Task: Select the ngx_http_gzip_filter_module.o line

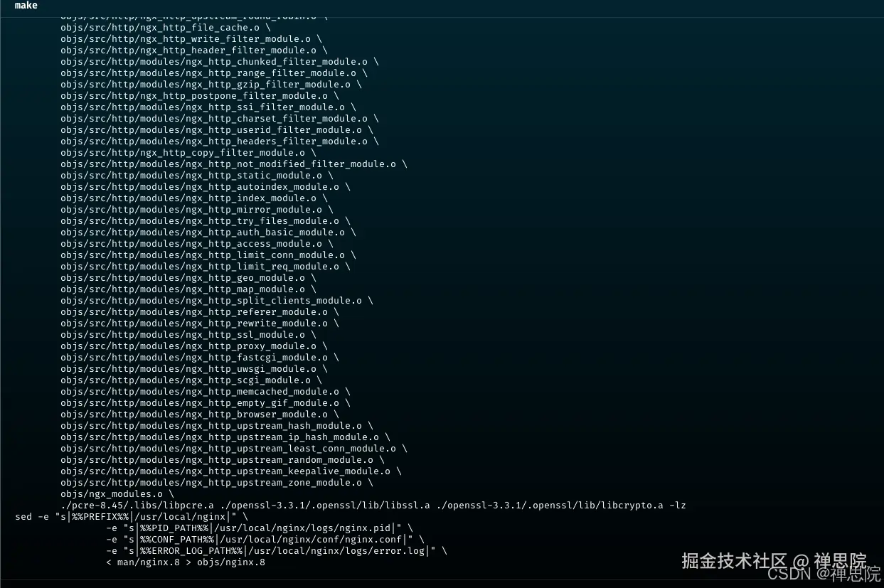Action: point(211,85)
